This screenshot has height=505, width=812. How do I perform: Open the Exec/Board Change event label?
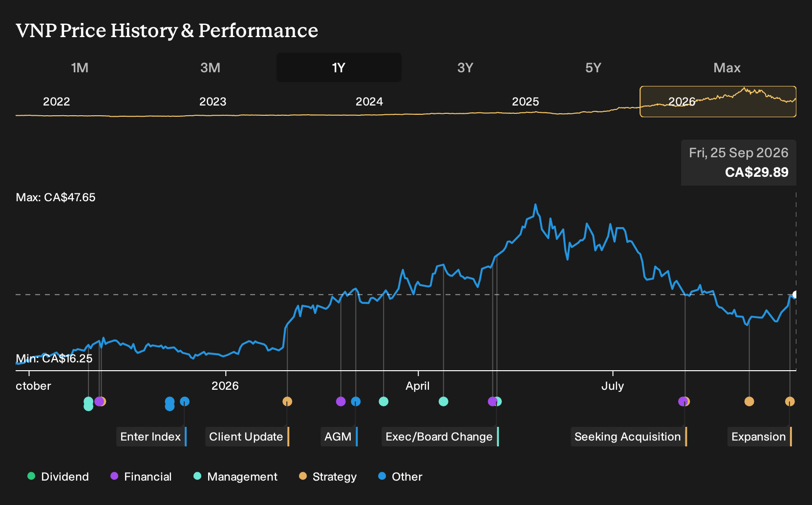[x=440, y=437]
